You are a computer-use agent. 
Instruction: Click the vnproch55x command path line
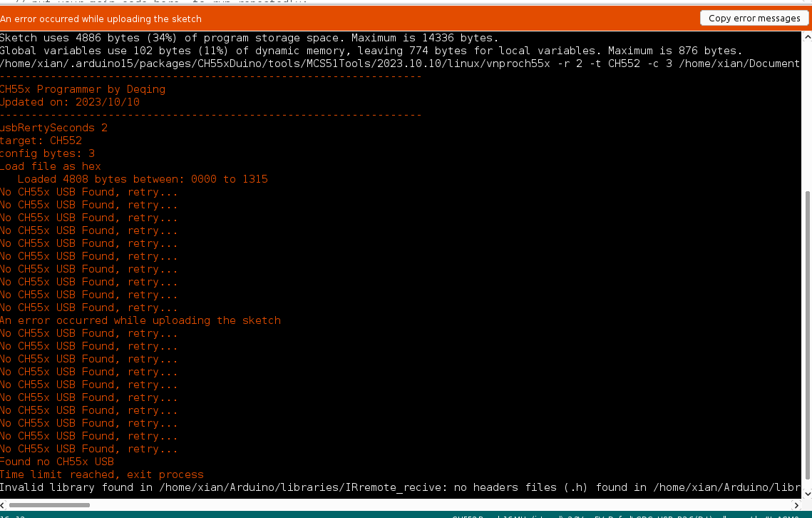(400, 64)
